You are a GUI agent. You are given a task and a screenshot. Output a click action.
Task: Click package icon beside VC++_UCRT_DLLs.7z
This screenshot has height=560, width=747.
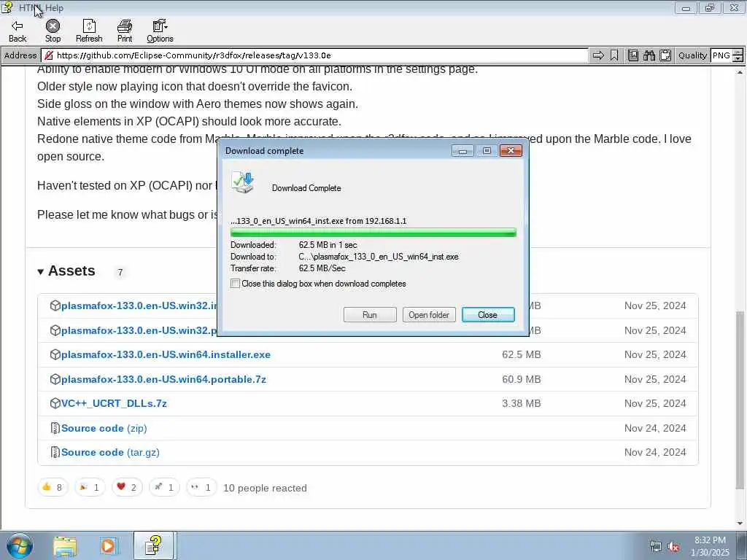click(x=55, y=403)
